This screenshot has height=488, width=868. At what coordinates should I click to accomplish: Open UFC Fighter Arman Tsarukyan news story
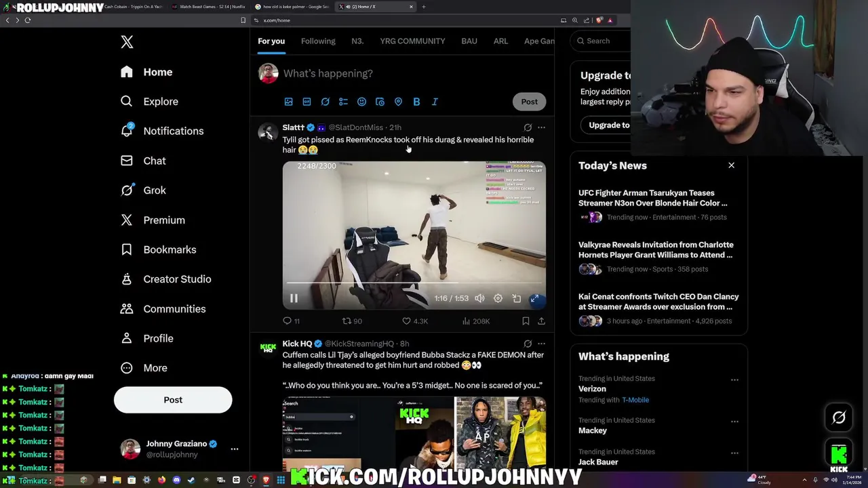(x=658, y=205)
